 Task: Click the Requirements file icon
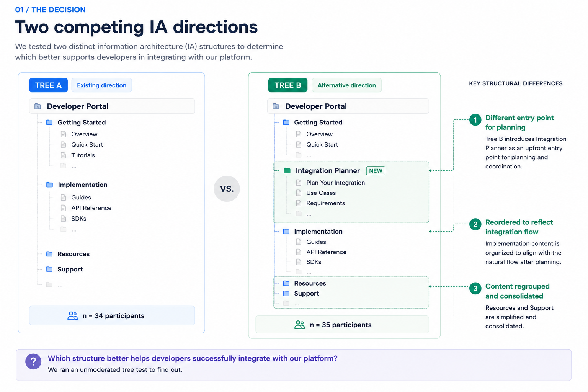coord(299,203)
